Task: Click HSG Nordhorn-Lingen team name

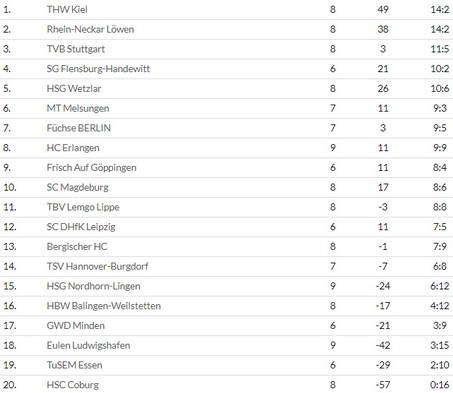Action: (93, 286)
